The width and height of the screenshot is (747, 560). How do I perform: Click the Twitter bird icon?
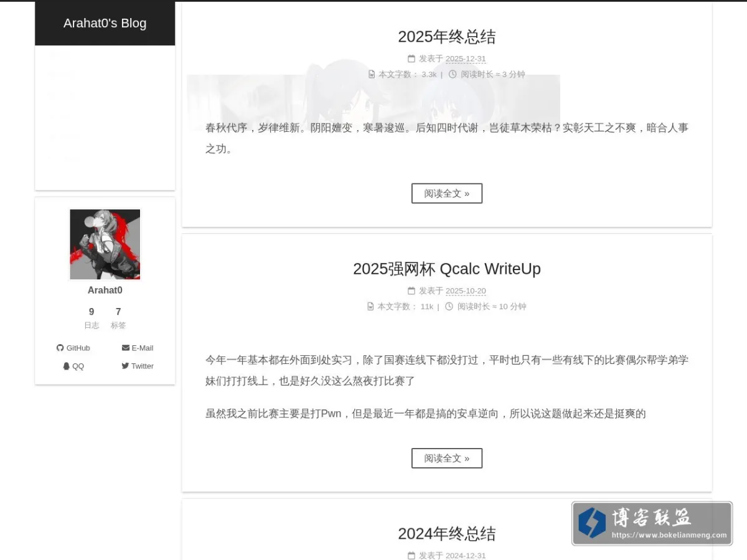125,366
